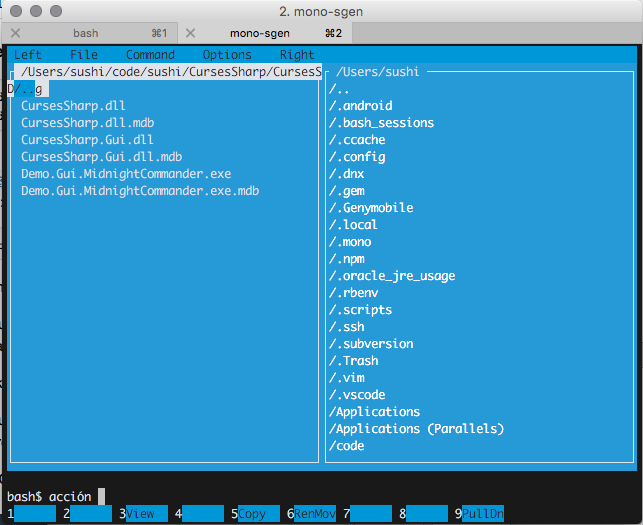This screenshot has height=525, width=643.
Task: Click the empty function key 1 button
Action: click(x=31, y=514)
